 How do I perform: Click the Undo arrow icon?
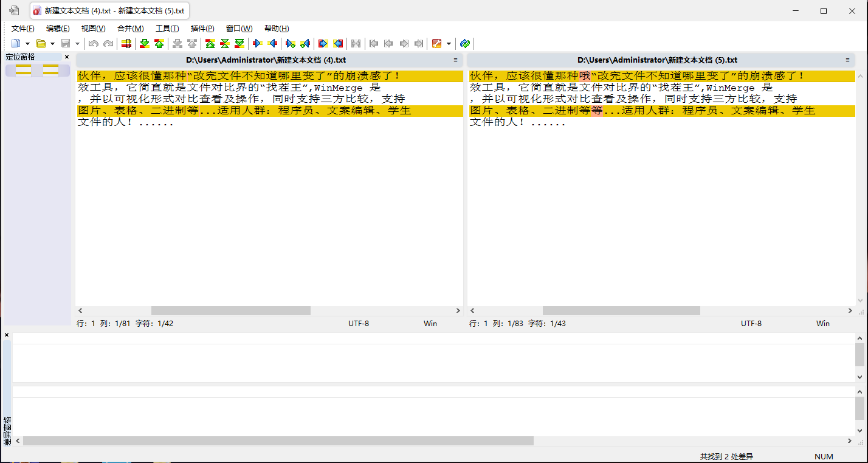click(x=94, y=43)
